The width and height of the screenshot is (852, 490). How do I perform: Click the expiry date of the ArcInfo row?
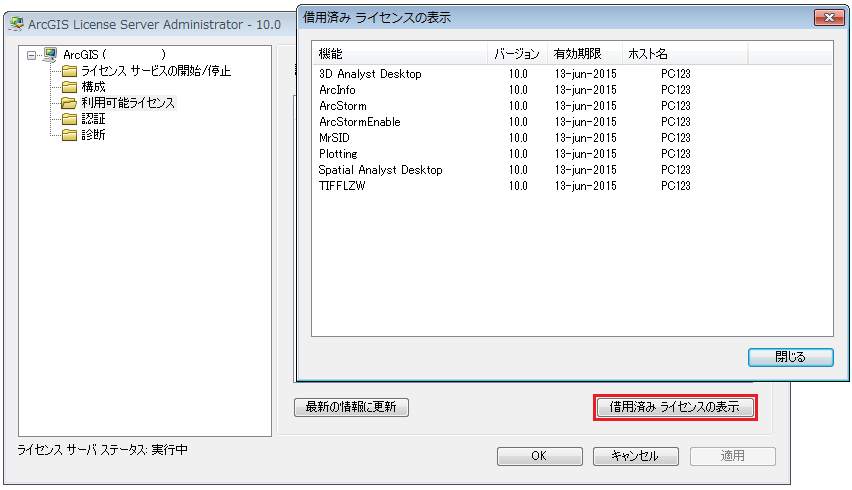tap(586, 90)
